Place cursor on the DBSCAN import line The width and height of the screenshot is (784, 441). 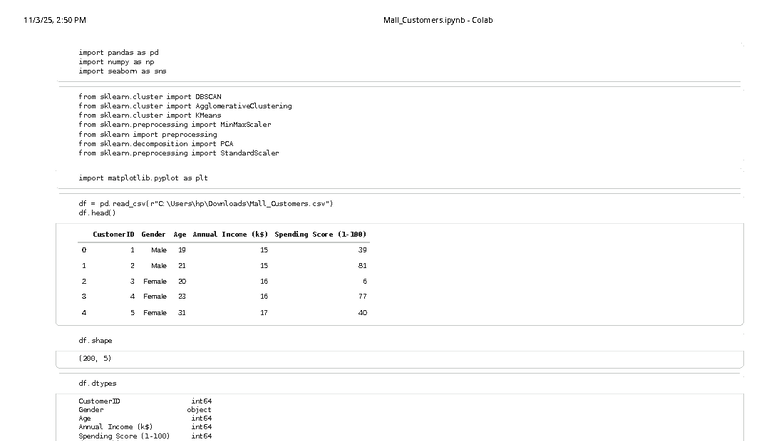pyautogui.click(x=152, y=96)
